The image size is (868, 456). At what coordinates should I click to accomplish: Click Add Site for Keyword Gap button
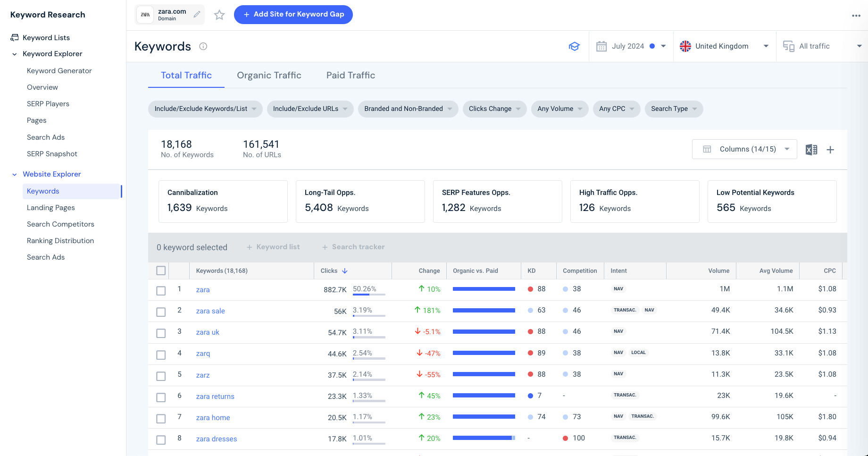click(x=293, y=15)
